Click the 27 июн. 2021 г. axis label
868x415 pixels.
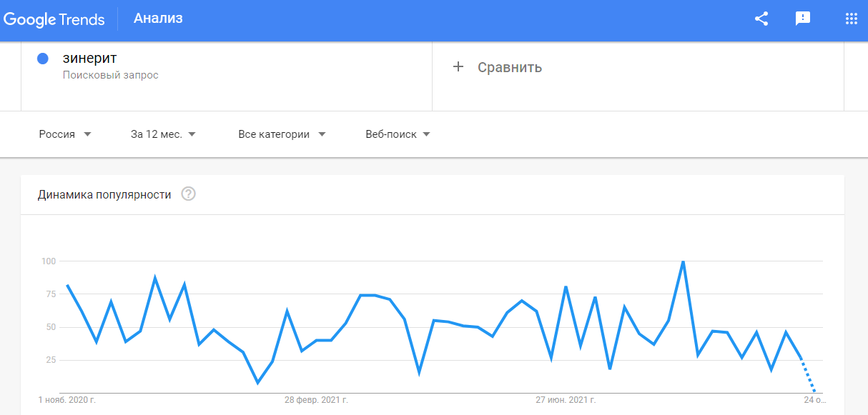click(x=566, y=400)
